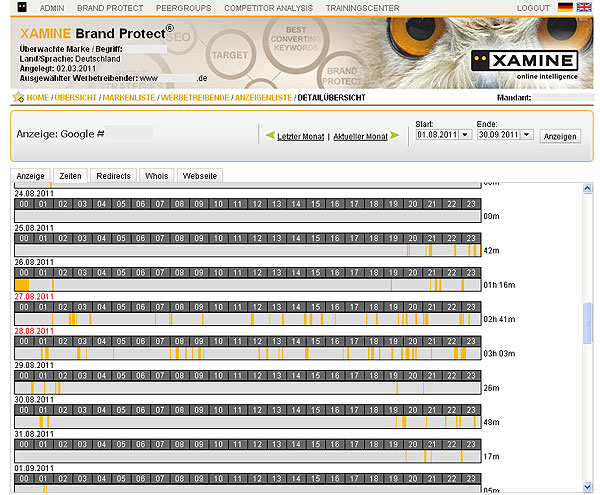Click the orange marker at 23h on 26.08.2011 timeline
The height and width of the screenshot is (495, 600).
click(462, 285)
